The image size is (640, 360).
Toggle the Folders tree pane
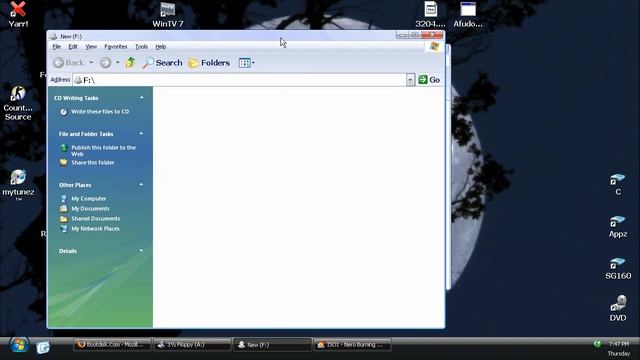(x=209, y=63)
